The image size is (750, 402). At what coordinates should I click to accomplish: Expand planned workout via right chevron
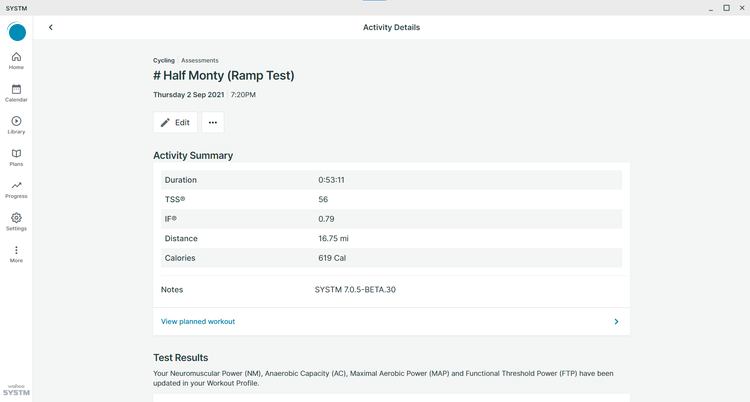point(616,322)
